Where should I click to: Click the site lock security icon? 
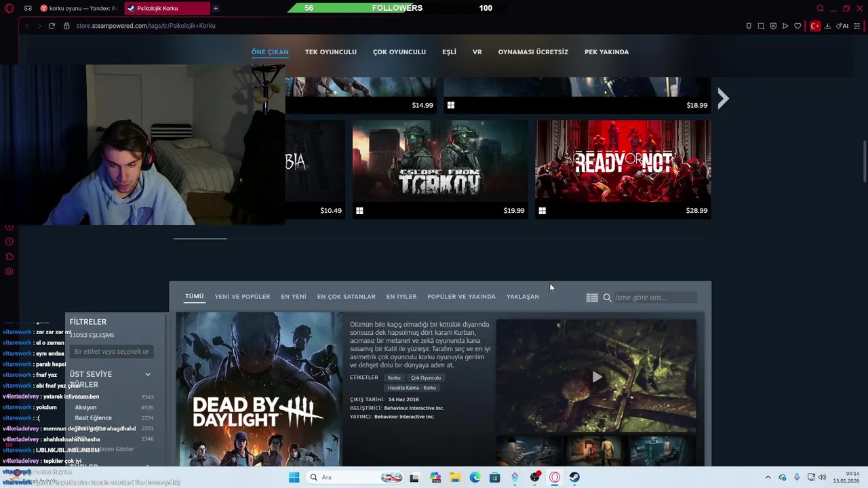click(66, 26)
